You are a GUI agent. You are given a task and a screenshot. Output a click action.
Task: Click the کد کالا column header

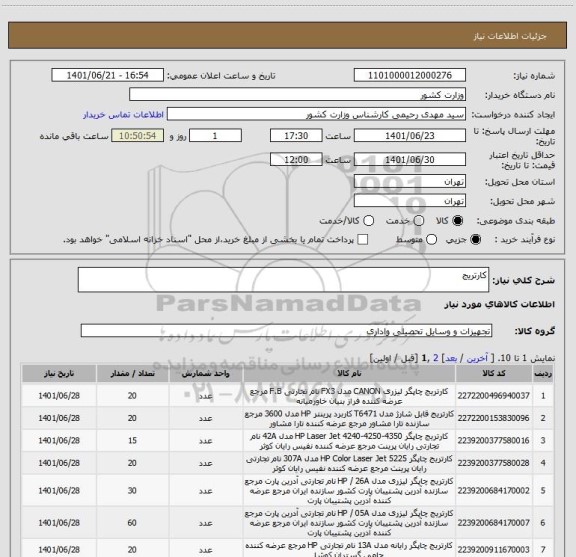(494, 374)
